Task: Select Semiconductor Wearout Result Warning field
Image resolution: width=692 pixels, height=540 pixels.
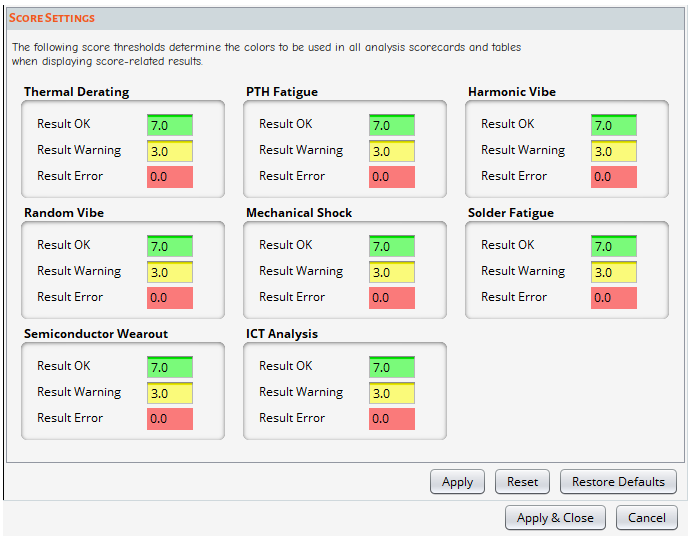Action: [170, 393]
